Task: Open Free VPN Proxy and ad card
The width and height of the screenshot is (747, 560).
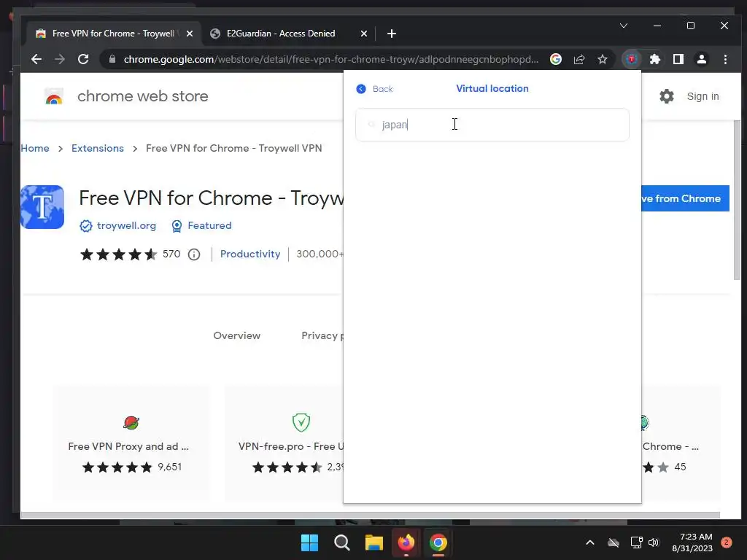Action: click(x=131, y=443)
